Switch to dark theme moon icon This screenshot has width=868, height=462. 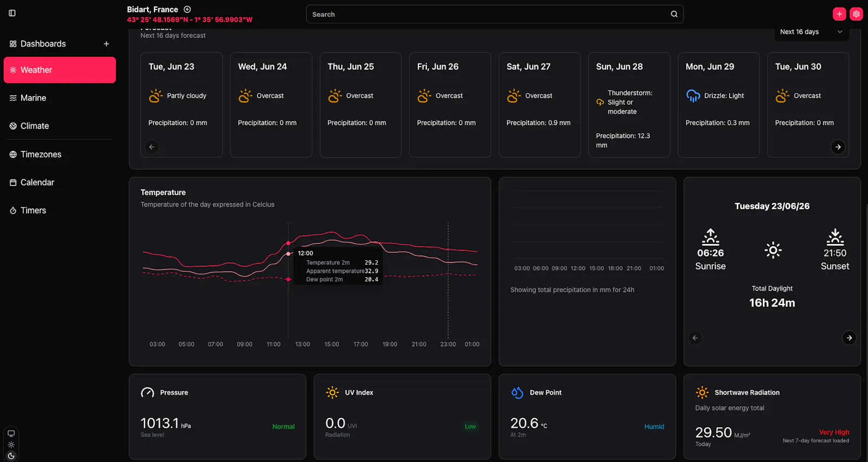tap(11, 456)
